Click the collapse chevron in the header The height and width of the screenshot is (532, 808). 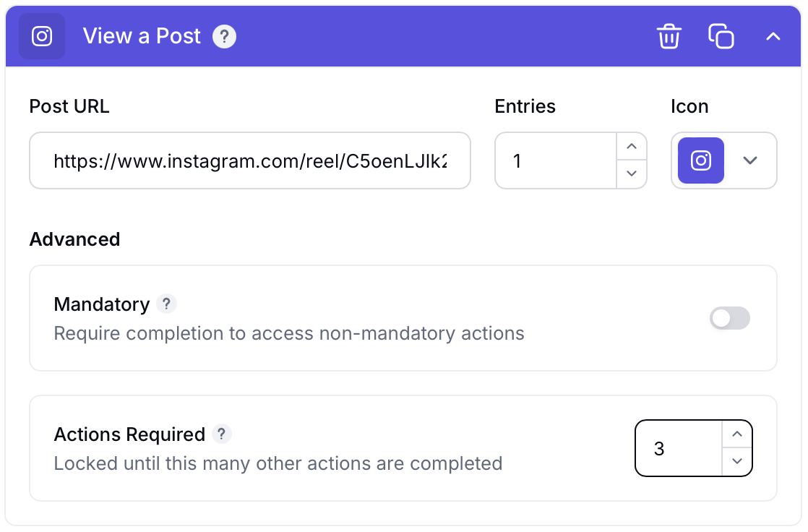pos(773,35)
